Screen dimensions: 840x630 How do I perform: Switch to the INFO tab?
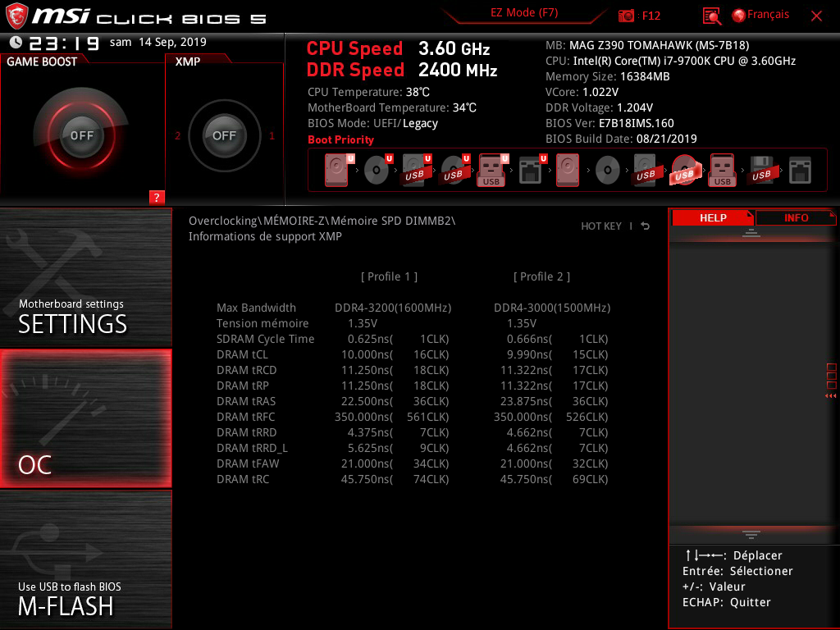(x=796, y=217)
